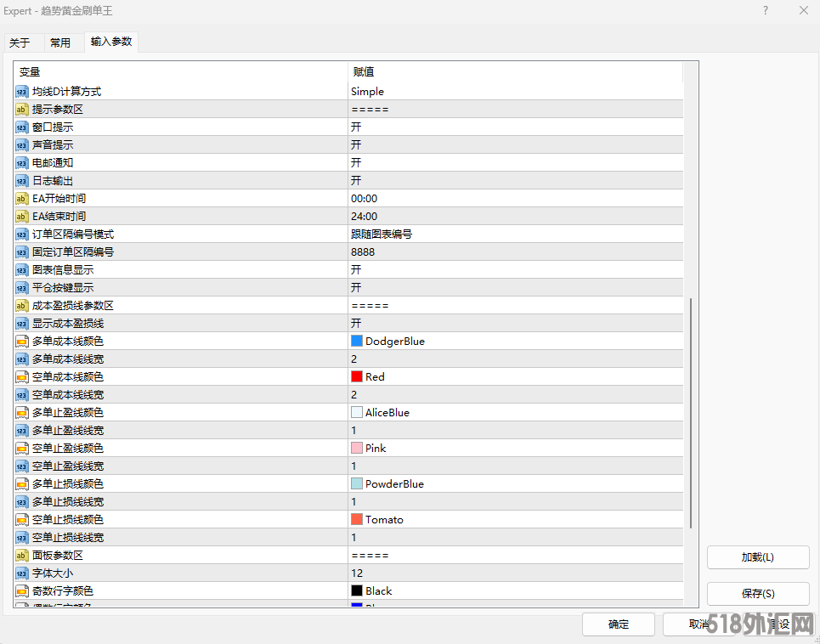Click the icon beside 固定订单区隔编号
820x644 pixels.
coord(22,252)
